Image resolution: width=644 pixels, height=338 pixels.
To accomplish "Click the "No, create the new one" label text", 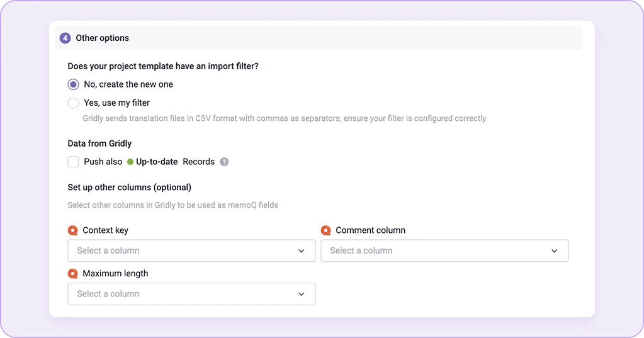I will click(128, 84).
